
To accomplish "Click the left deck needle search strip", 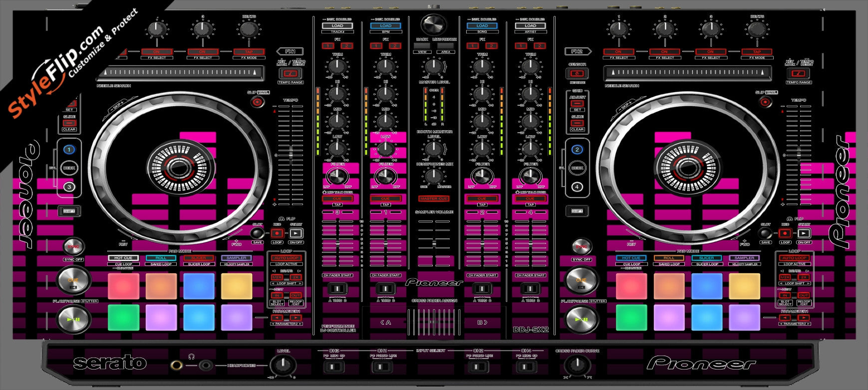I will [180, 73].
